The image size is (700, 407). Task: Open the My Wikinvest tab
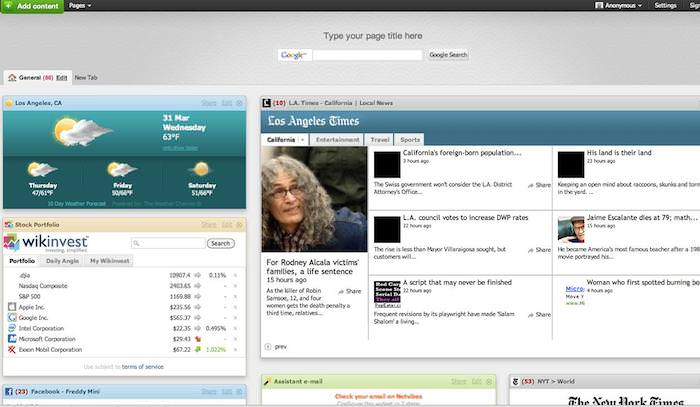click(x=109, y=261)
